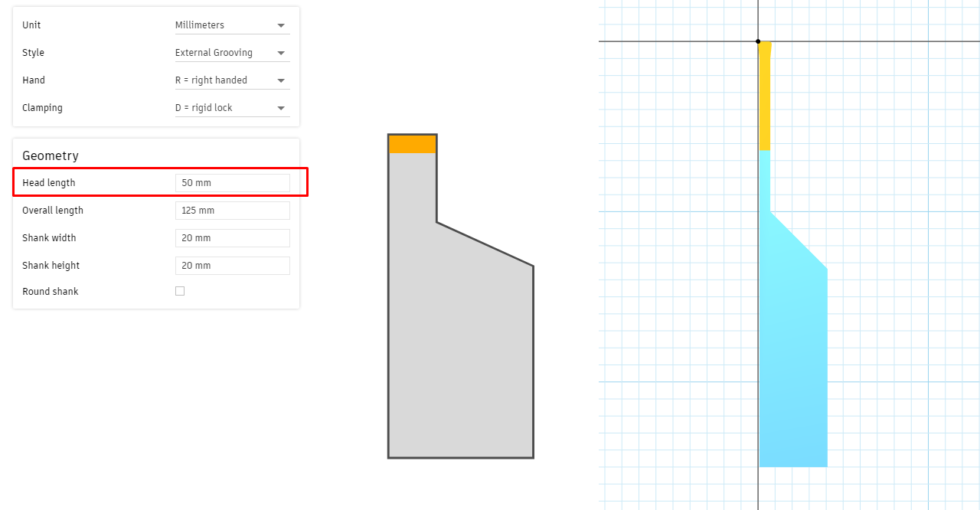Click the Hand dropdown arrow icon
Screen dimensions: 980x510
click(282, 80)
